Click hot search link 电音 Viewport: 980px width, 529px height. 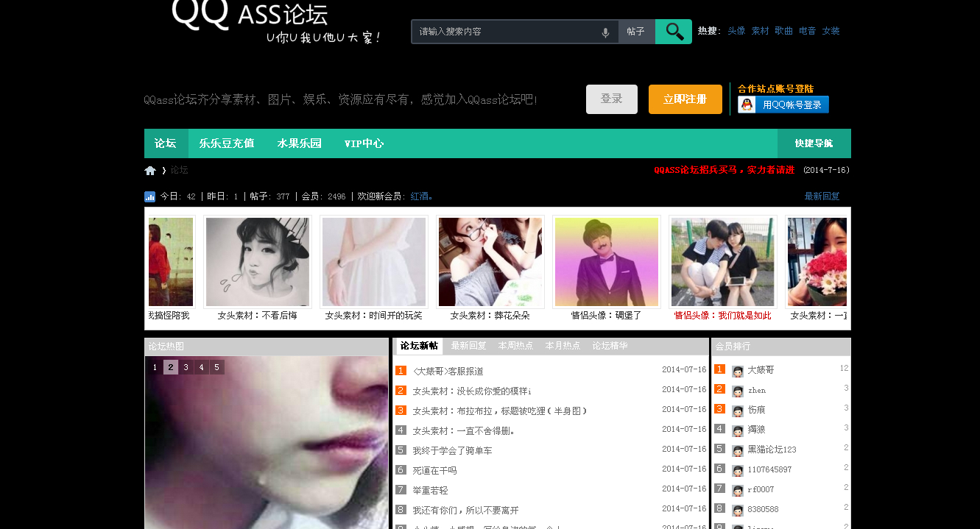click(x=807, y=31)
